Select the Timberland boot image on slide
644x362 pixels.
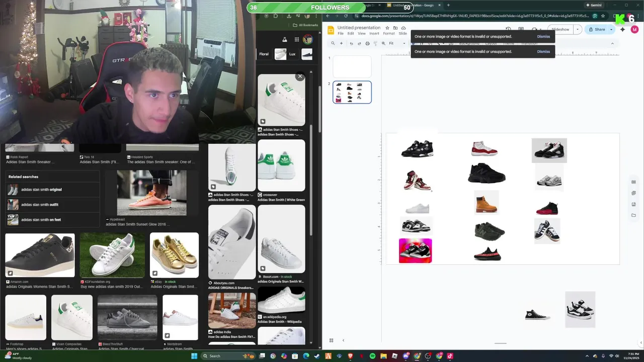point(486,203)
